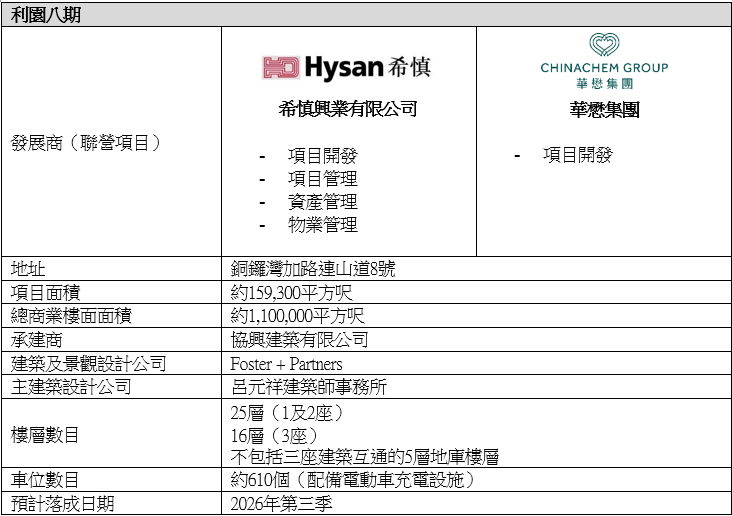This screenshot has height=516, width=732.
Task: Click 項目管理 in the Hysan list
Action: point(322,179)
